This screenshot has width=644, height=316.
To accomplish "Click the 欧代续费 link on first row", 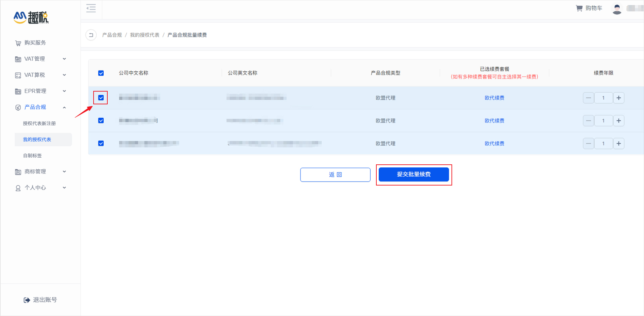I will click(494, 98).
